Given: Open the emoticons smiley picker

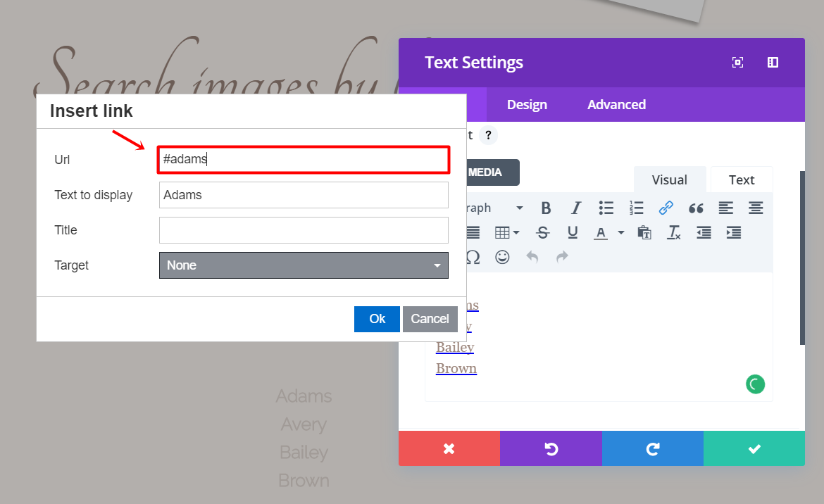Looking at the screenshot, I should point(502,257).
